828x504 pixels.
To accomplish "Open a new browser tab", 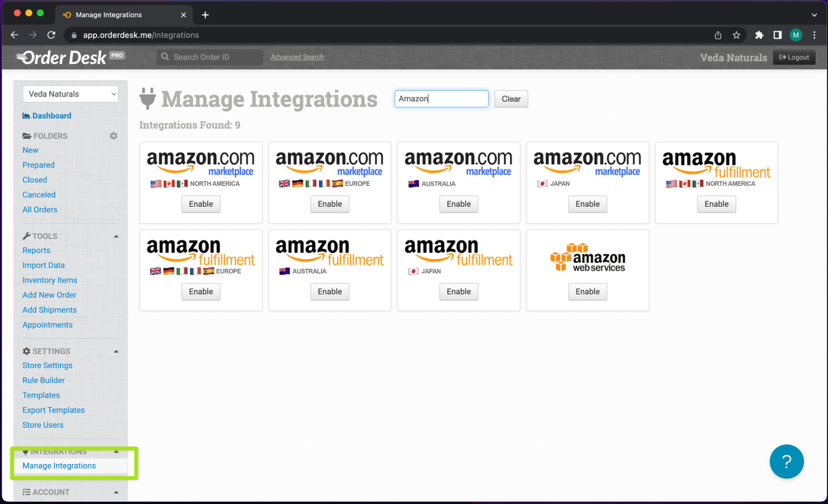I will coord(205,15).
